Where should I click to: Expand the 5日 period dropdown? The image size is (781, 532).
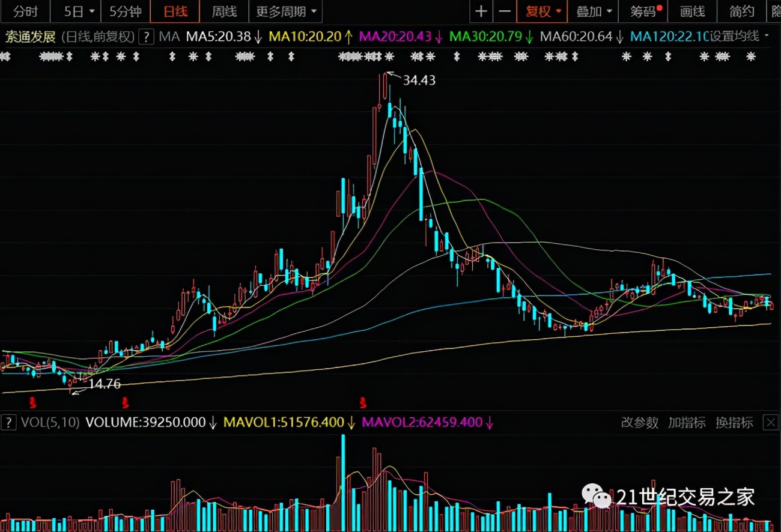click(80, 11)
